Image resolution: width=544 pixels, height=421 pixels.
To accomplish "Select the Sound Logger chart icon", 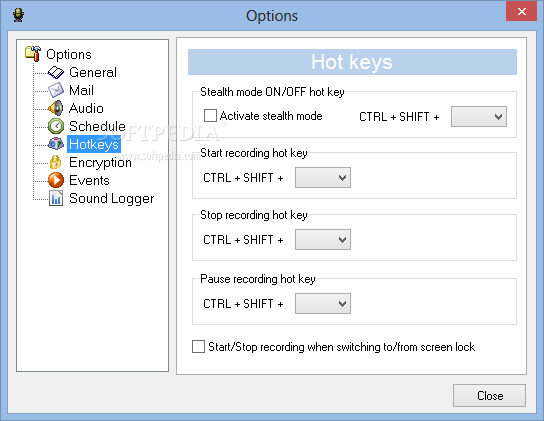I will pos(56,198).
